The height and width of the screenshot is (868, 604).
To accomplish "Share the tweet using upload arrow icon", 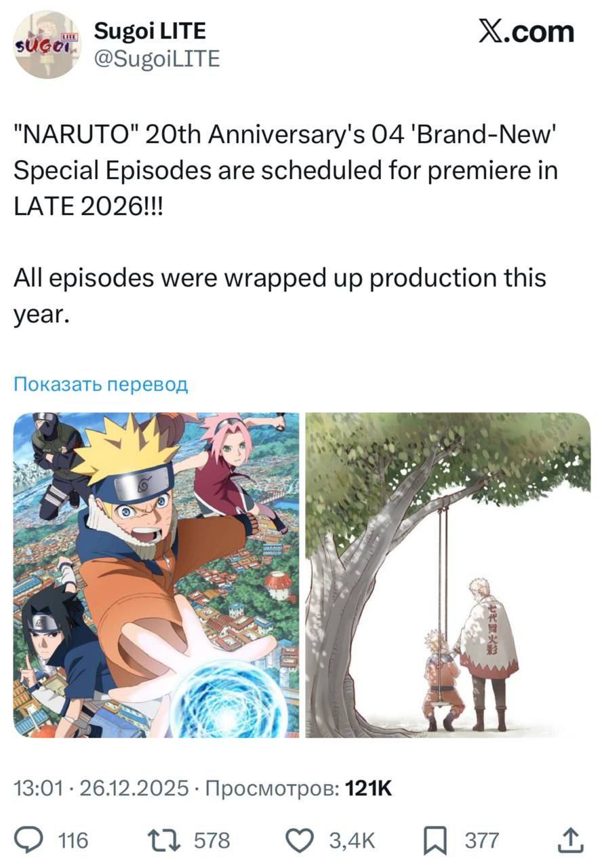I will point(569,840).
